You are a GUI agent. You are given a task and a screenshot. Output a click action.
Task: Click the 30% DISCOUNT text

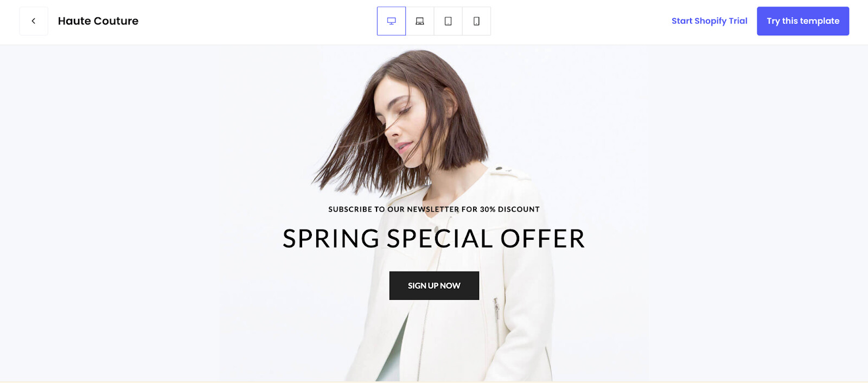[x=510, y=209]
